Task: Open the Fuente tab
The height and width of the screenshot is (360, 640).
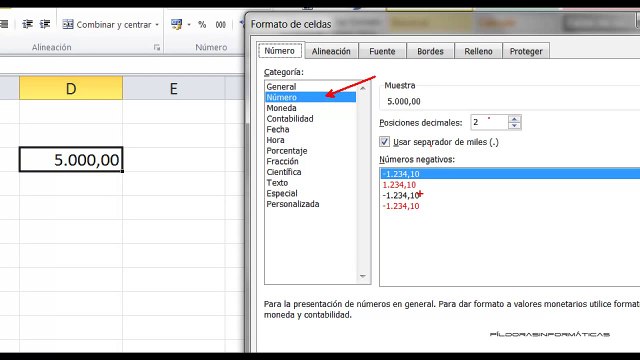Action: pos(382,51)
